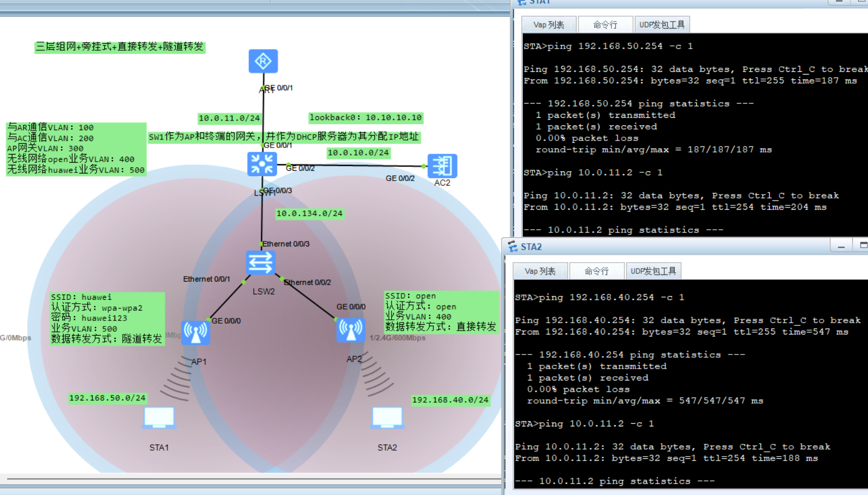The width and height of the screenshot is (868, 495).
Task: Click the 10.0.11.0/24 subnet label
Action: click(229, 118)
